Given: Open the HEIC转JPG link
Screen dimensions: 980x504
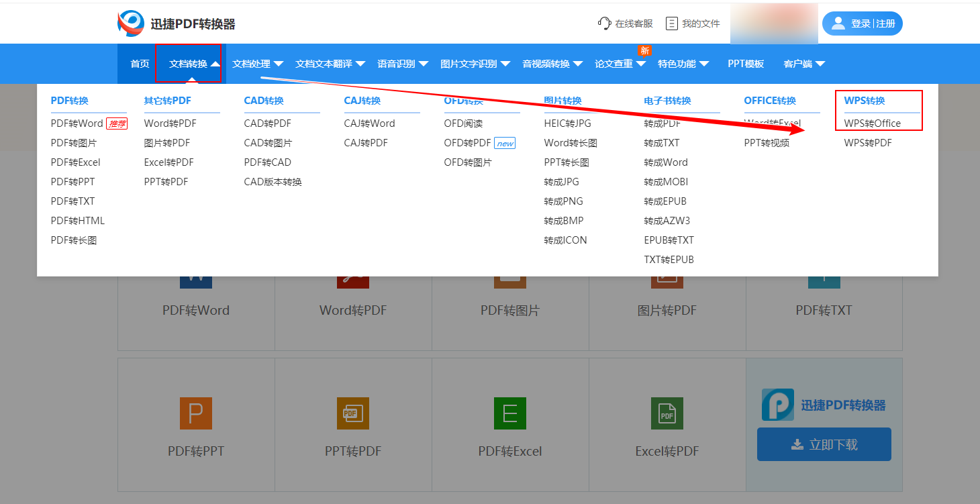Looking at the screenshot, I should pos(567,123).
